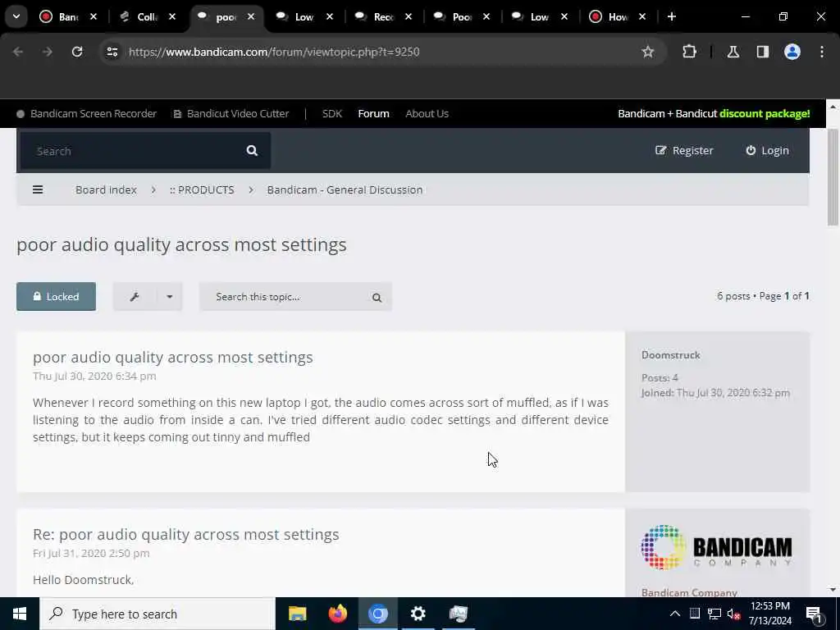Open the Chrome profile avatar
Screen dimensions: 840x630
pos(792,52)
